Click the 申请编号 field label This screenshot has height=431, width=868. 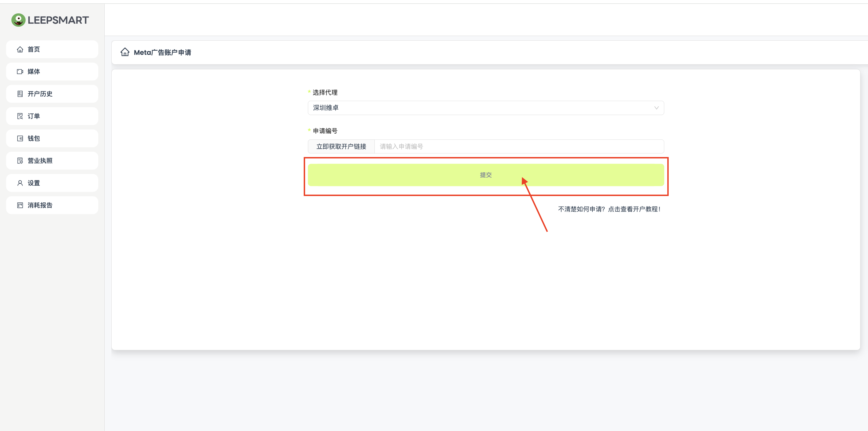pos(325,131)
